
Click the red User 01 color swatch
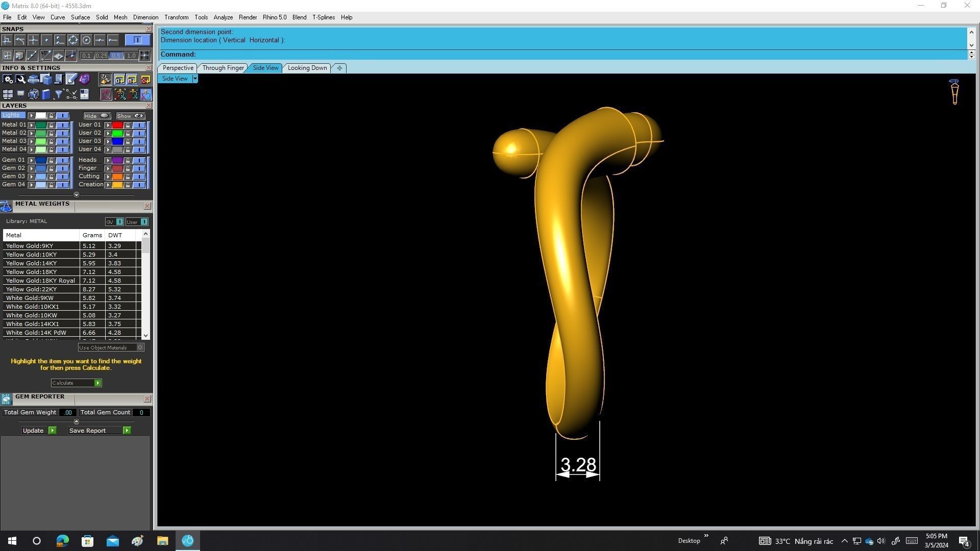[x=117, y=125]
